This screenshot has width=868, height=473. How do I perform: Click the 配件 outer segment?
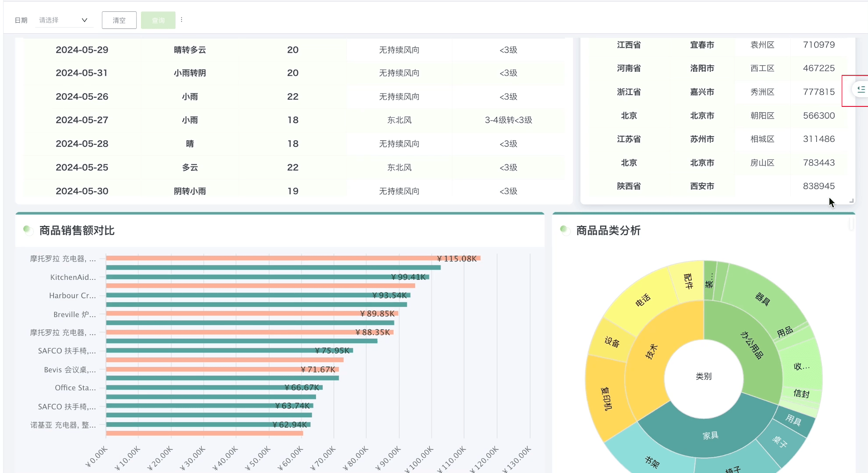pos(688,281)
